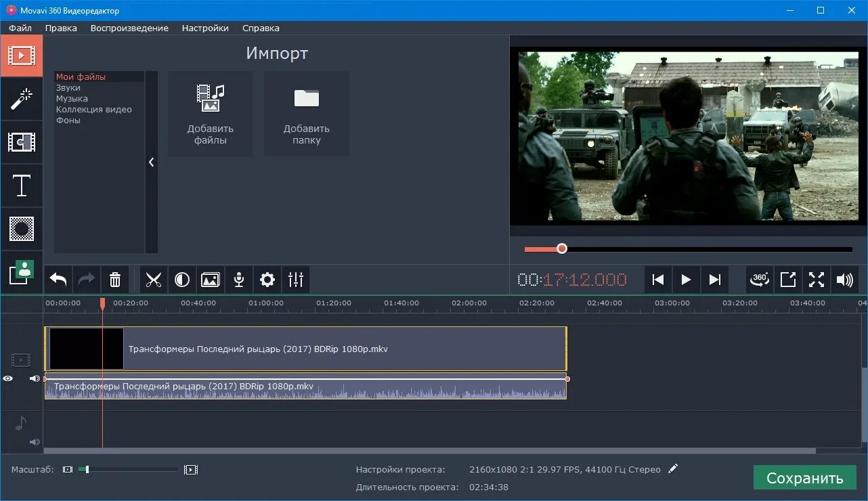
Task: Detach the preview window
Action: (x=788, y=280)
